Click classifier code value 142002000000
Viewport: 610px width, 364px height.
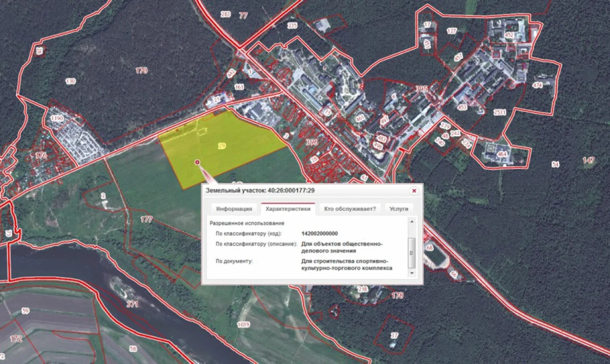pyautogui.click(x=319, y=234)
